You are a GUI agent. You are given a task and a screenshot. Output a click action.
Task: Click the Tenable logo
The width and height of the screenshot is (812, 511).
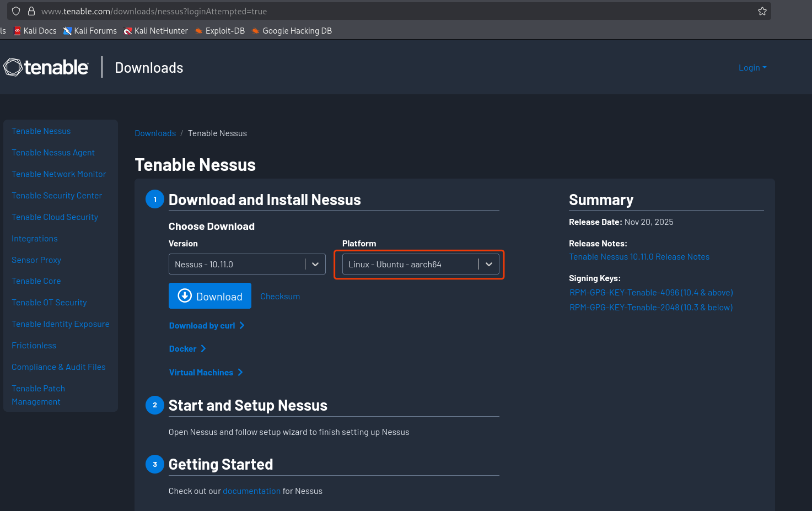point(46,67)
